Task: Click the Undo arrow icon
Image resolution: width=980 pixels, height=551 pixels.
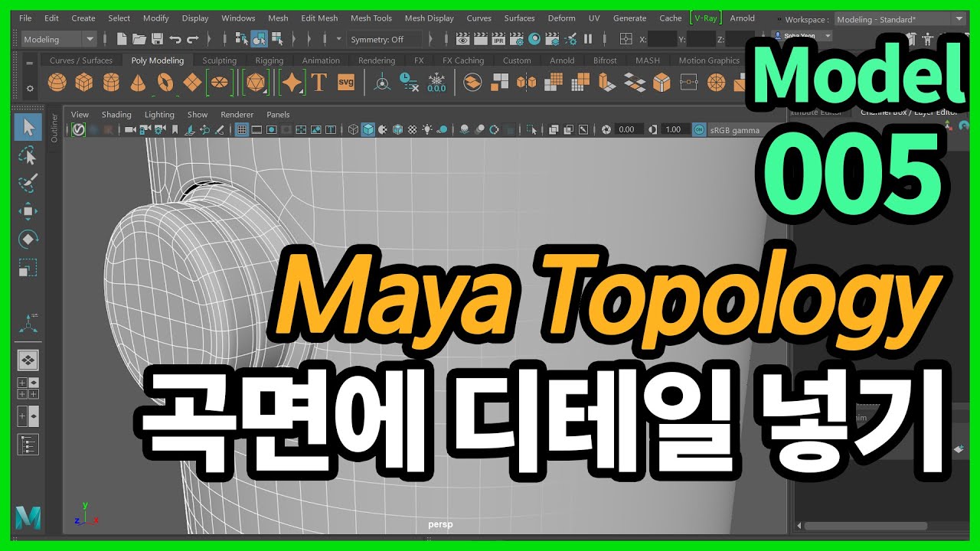Action: point(175,38)
